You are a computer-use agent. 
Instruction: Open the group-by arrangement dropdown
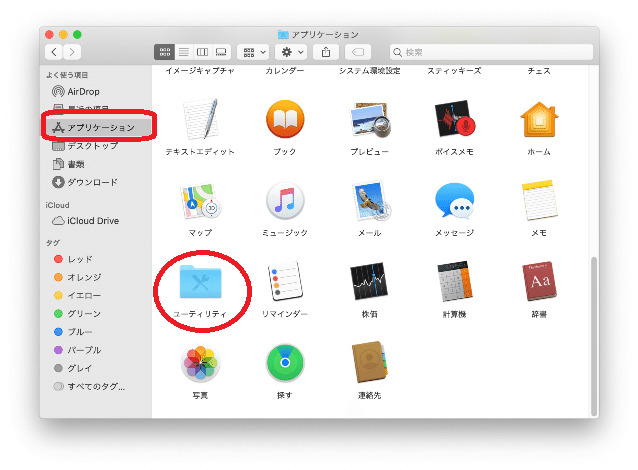coord(253,52)
